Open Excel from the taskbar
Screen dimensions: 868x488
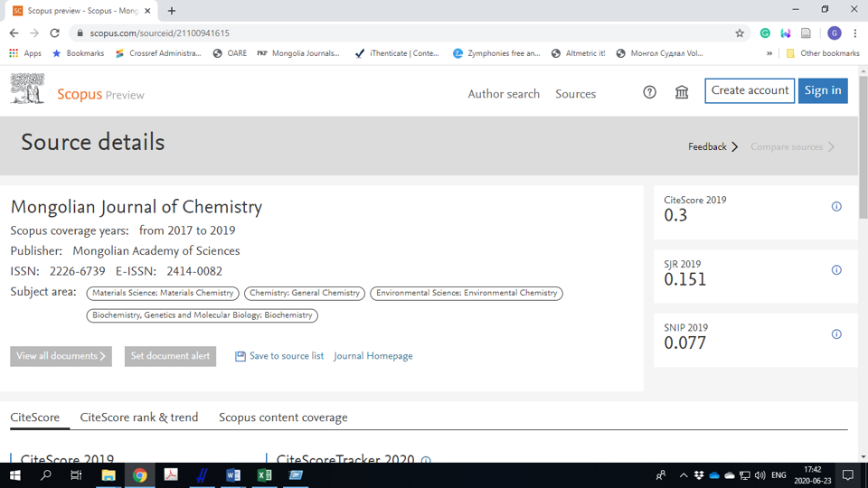[264, 475]
